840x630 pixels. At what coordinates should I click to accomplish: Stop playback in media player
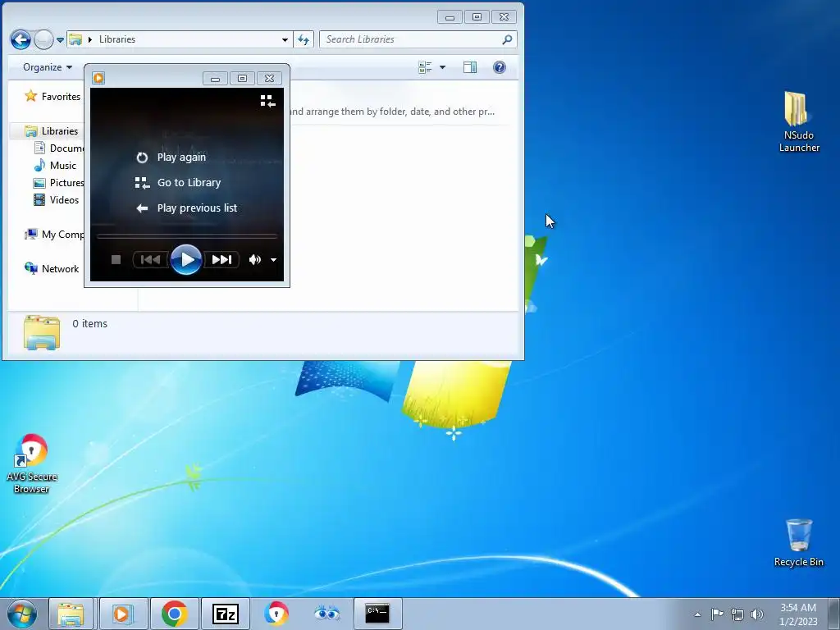point(116,260)
